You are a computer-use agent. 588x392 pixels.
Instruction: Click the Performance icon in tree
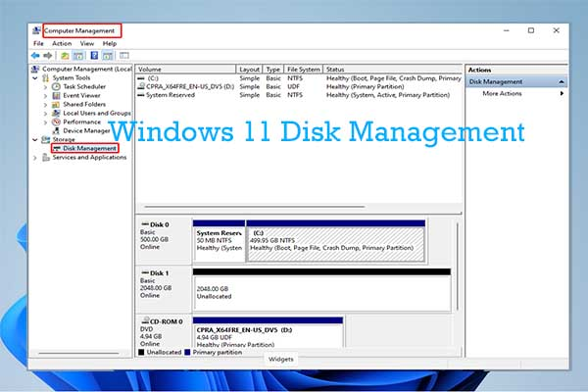coord(57,122)
